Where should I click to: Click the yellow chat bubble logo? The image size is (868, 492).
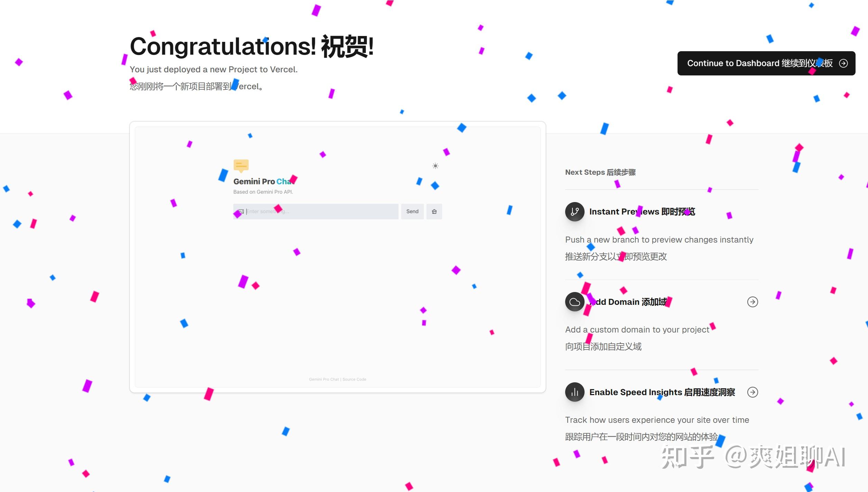[241, 166]
